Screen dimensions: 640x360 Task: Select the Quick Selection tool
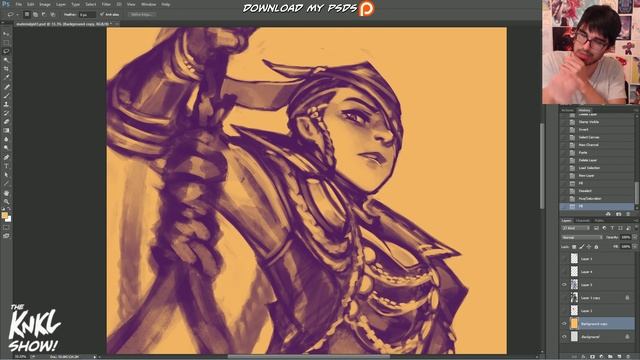[6, 60]
